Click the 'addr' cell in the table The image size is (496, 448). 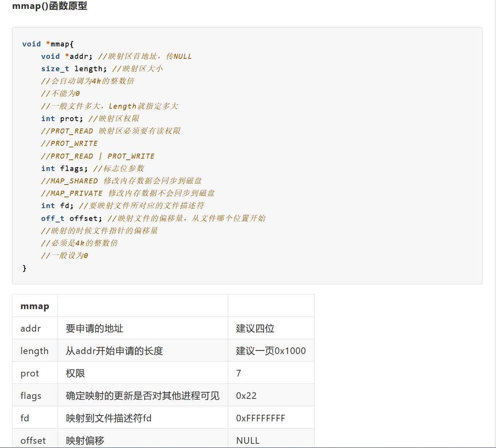[31, 328]
